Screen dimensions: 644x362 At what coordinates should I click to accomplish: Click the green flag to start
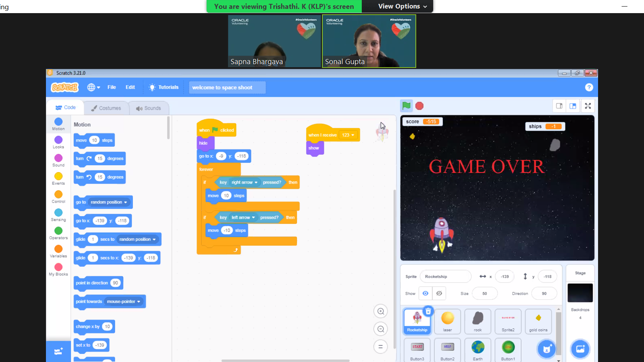point(406,106)
